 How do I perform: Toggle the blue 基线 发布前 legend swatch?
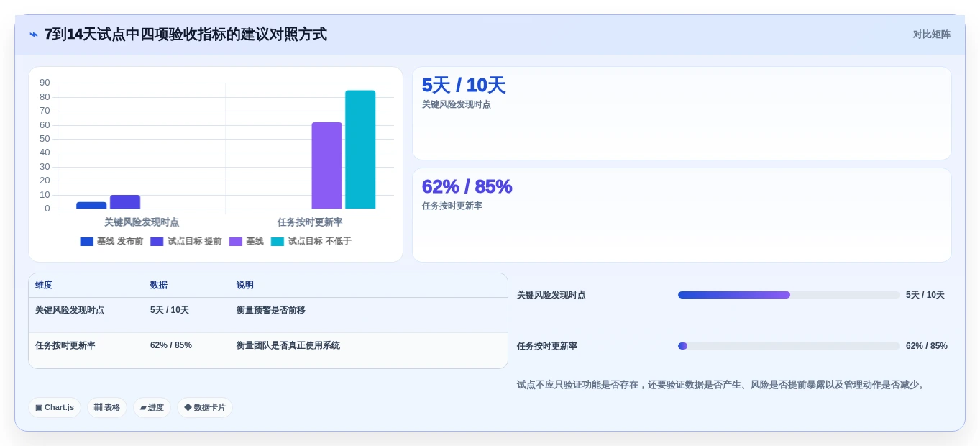pos(86,242)
